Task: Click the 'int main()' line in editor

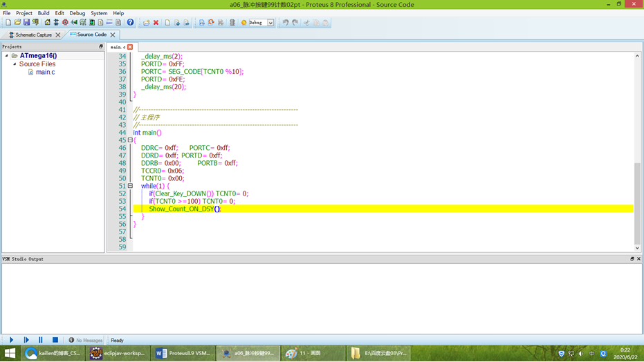Action: [147, 133]
